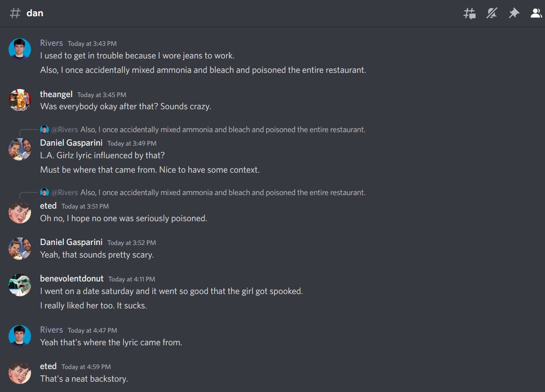Toggle notification settings bell icon
Image resolution: width=545 pixels, height=392 pixels.
tap(492, 13)
